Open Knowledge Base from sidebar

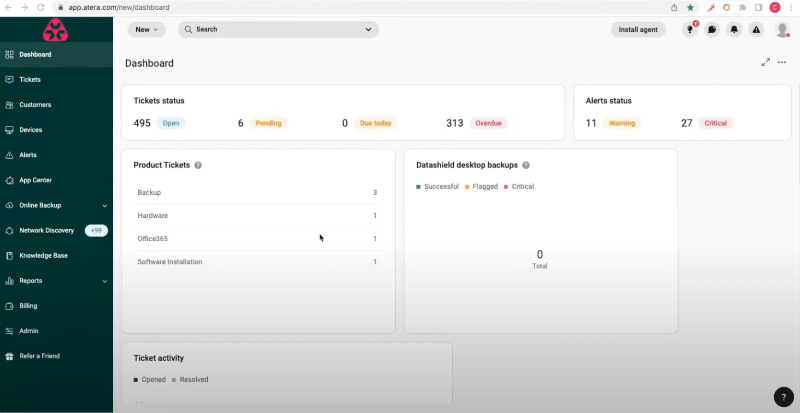click(x=56, y=256)
